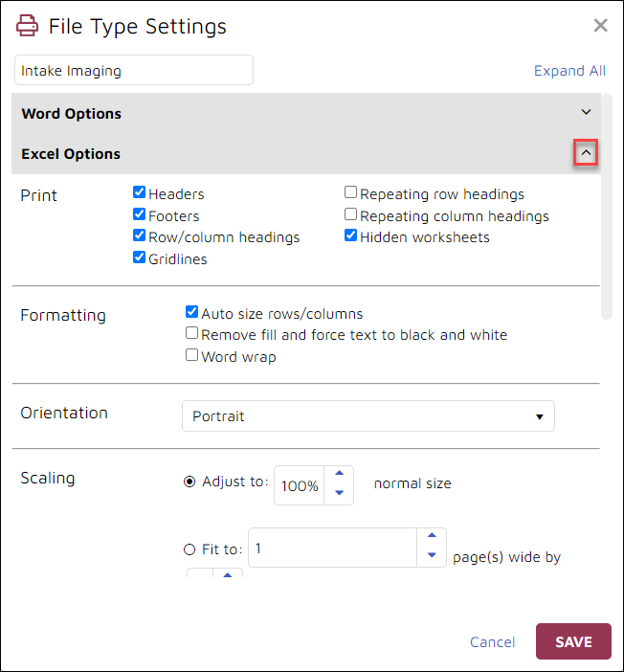Enable Repeating column headings
Screen dimensions: 624x672
350,213
